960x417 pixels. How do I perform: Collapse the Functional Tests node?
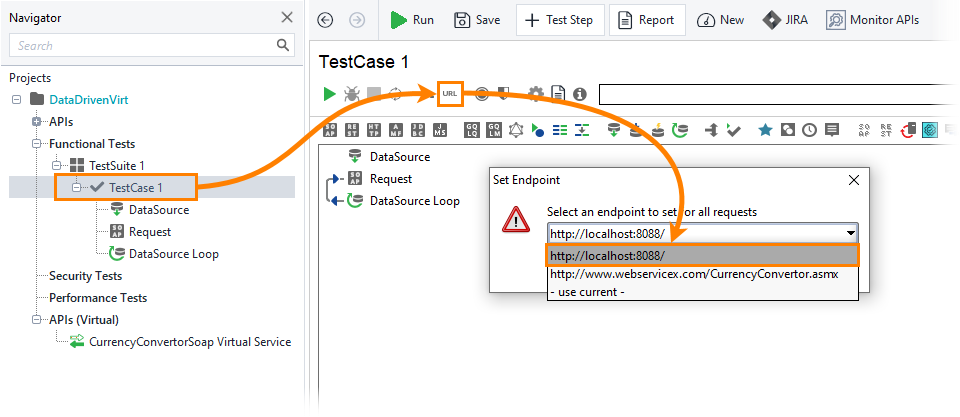[x=36, y=143]
